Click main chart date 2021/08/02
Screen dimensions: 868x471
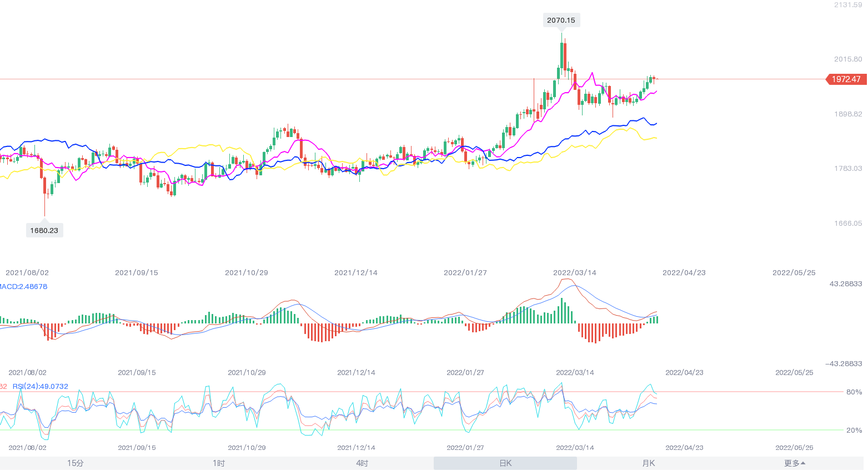coord(27,273)
